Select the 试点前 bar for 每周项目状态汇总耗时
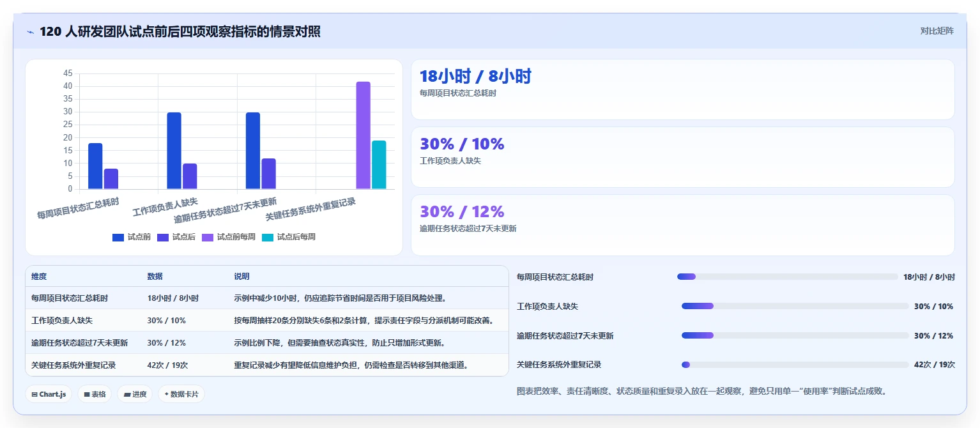 coord(95,166)
